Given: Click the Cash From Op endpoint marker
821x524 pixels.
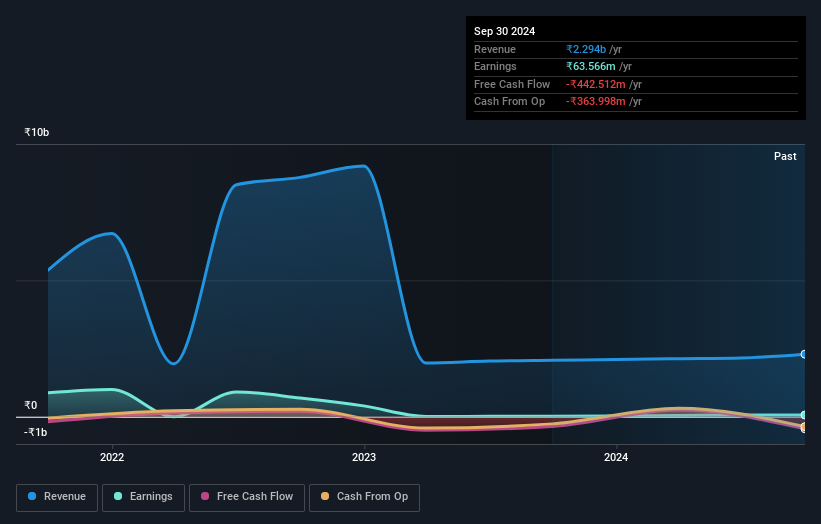Looking at the screenshot, I should click(x=803, y=427).
